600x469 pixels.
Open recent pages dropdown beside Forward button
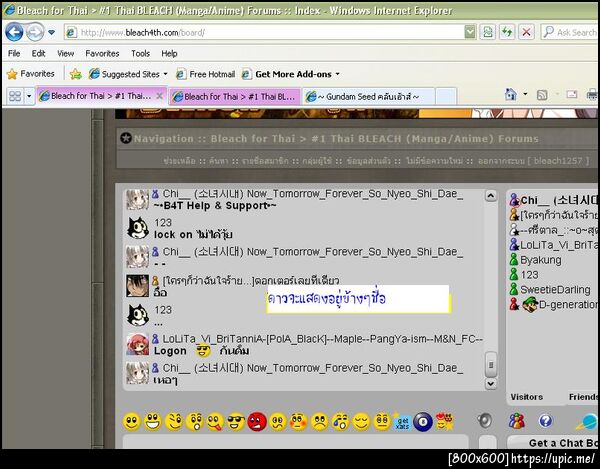pyautogui.click(x=51, y=33)
